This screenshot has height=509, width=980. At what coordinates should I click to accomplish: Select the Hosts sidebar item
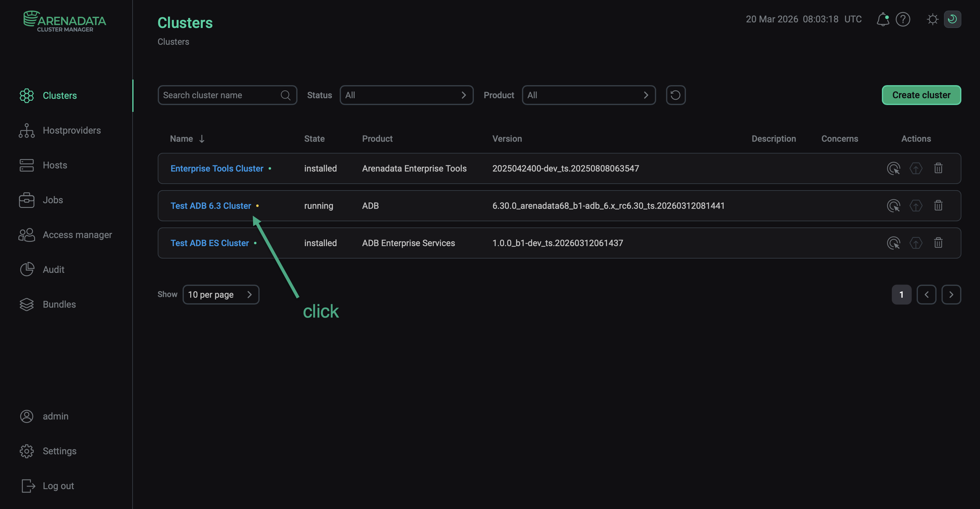tap(55, 165)
